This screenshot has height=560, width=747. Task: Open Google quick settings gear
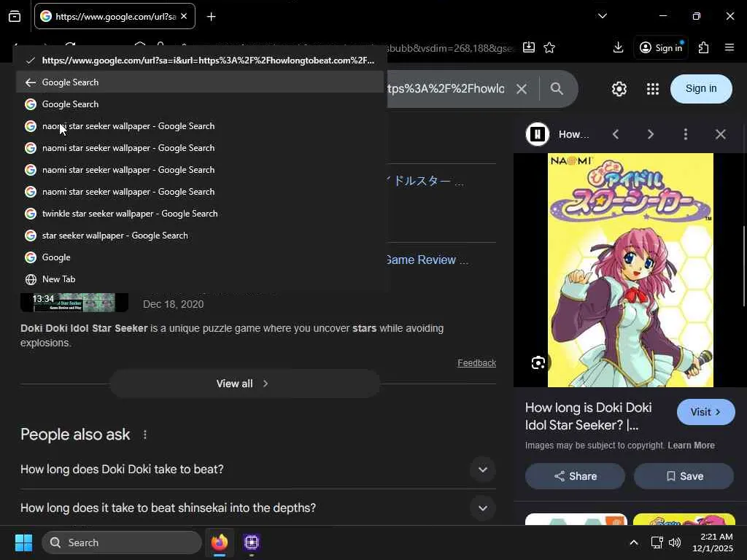pos(619,88)
